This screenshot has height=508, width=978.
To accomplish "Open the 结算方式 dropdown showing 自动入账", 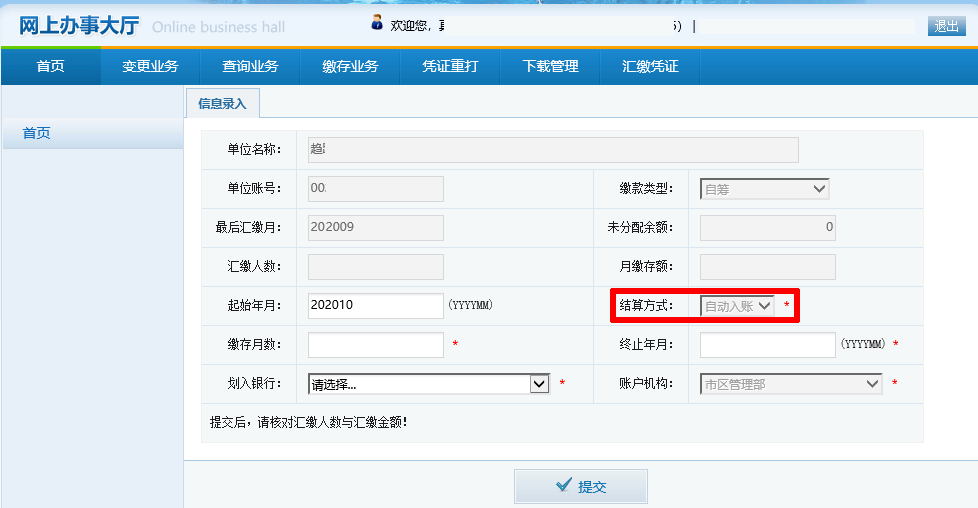I will pyautogui.click(x=737, y=306).
